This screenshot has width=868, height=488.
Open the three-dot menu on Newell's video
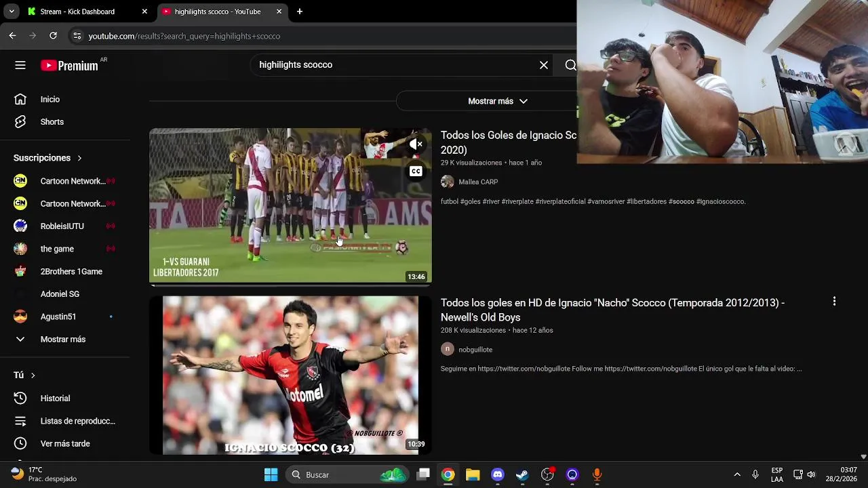[x=834, y=302]
